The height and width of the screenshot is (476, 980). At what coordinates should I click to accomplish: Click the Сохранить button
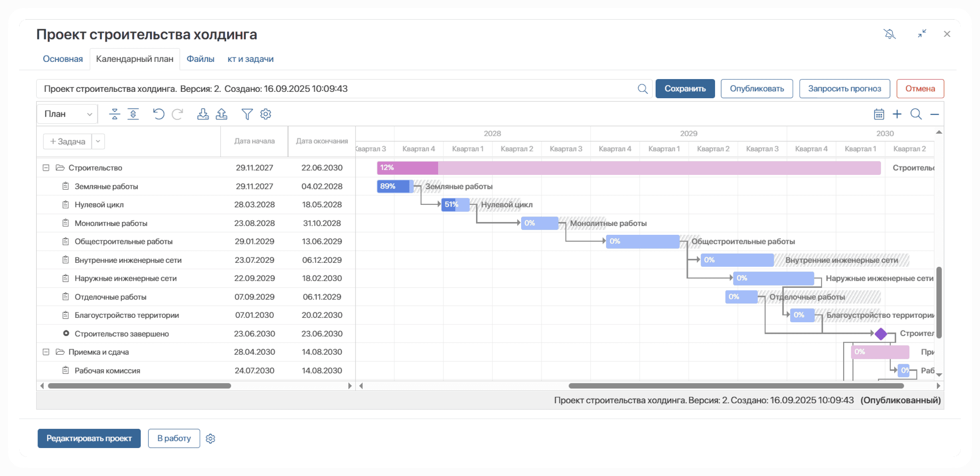click(685, 89)
